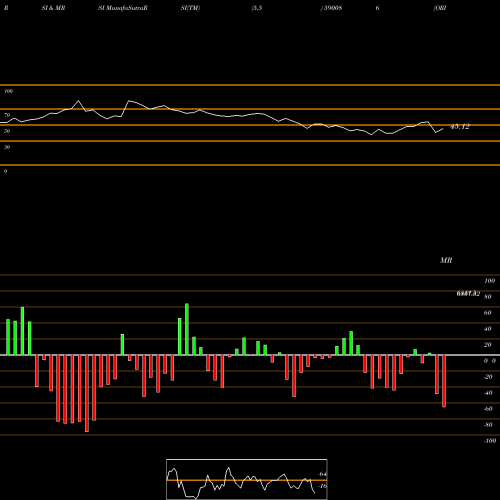This screenshot has height=500, width=500.
Task: Click the 60 label on MR axis
Action: tap(487, 313)
